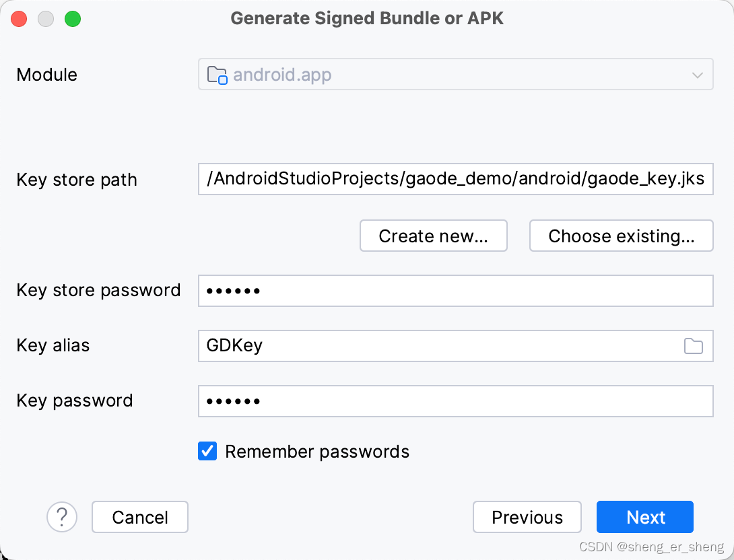
Task: Click into the Key password field
Action: click(455, 401)
